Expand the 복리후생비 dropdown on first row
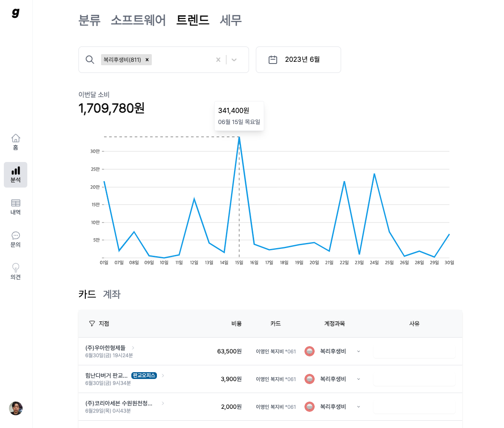Image resolution: width=504 pixels, height=428 pixels. pos(359,351)
